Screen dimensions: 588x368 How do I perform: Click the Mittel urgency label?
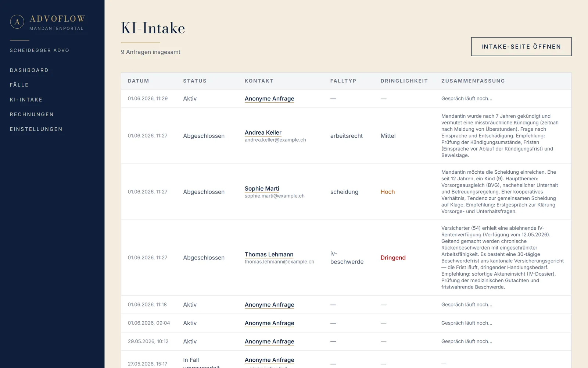click(x=388, y=136)
